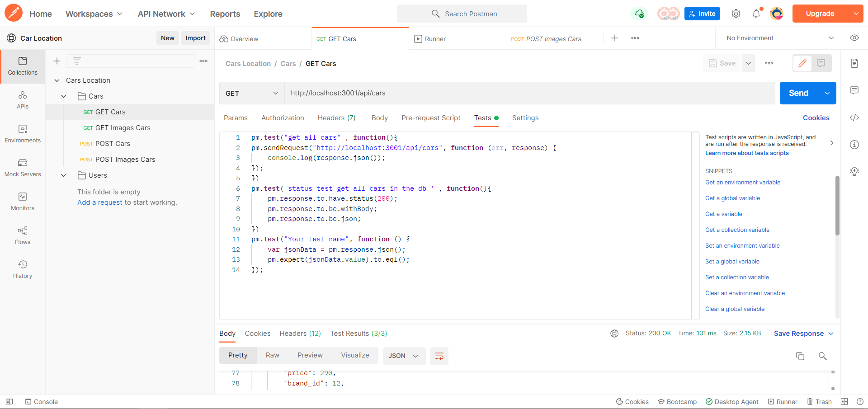Toggle response line wrap icon
Image resolution: width=868 pixels, height=409 pixels.
tap(439, 356)
